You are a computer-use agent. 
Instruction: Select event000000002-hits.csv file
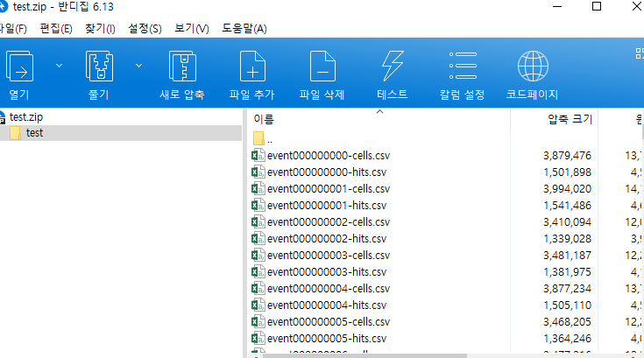[x=327, y=239]
